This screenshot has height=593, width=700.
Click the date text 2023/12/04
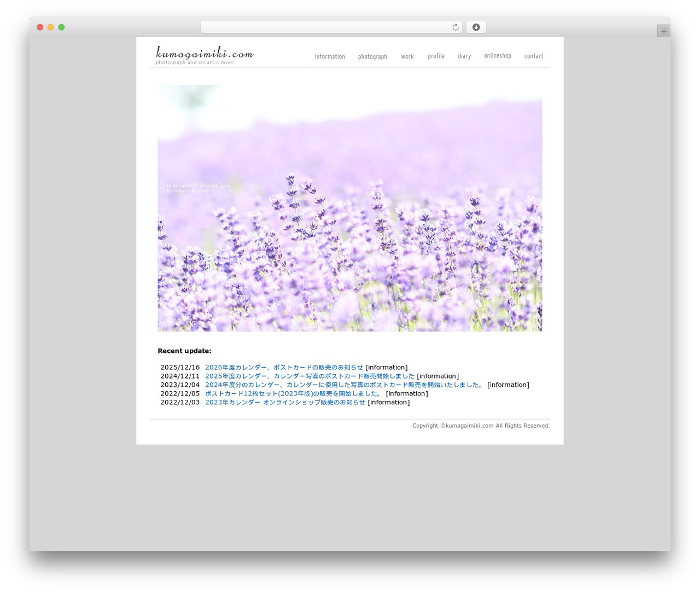(180, 385)
